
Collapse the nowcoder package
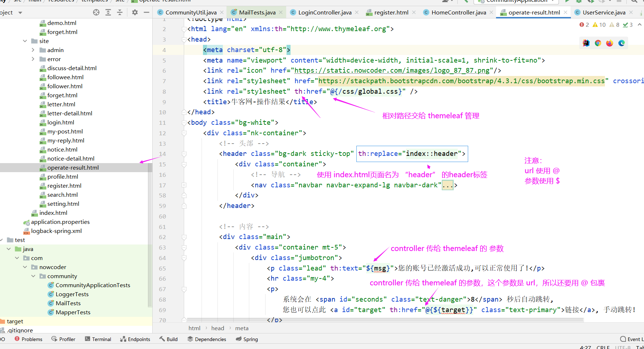pyautogui.click(x=25, y=267)
